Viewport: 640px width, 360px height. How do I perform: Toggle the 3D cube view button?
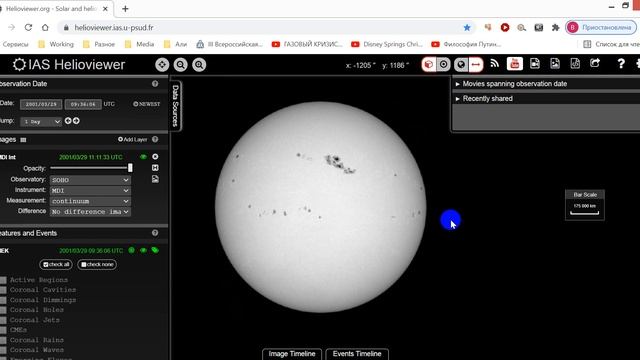429,64
